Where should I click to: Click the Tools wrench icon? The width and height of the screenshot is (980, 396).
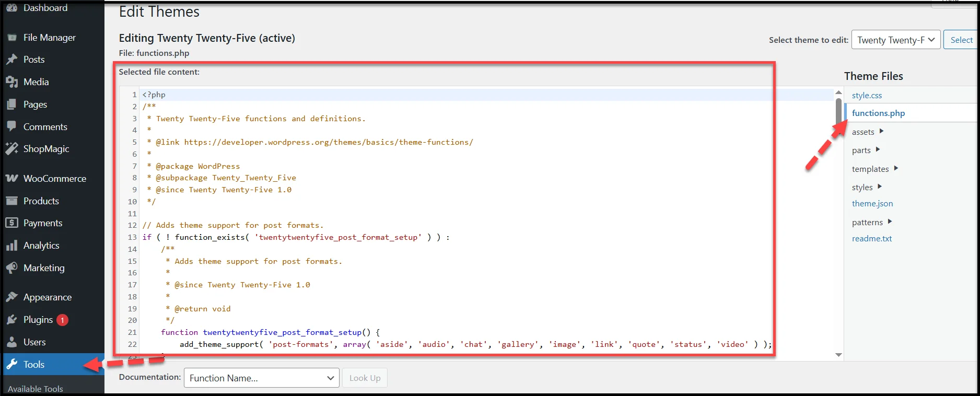[x=11, y=364]
